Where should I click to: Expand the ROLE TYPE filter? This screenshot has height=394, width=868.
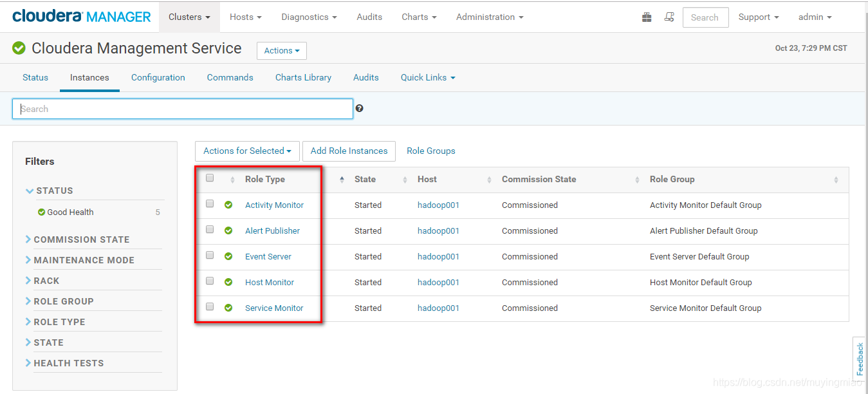tap(55, 322)
